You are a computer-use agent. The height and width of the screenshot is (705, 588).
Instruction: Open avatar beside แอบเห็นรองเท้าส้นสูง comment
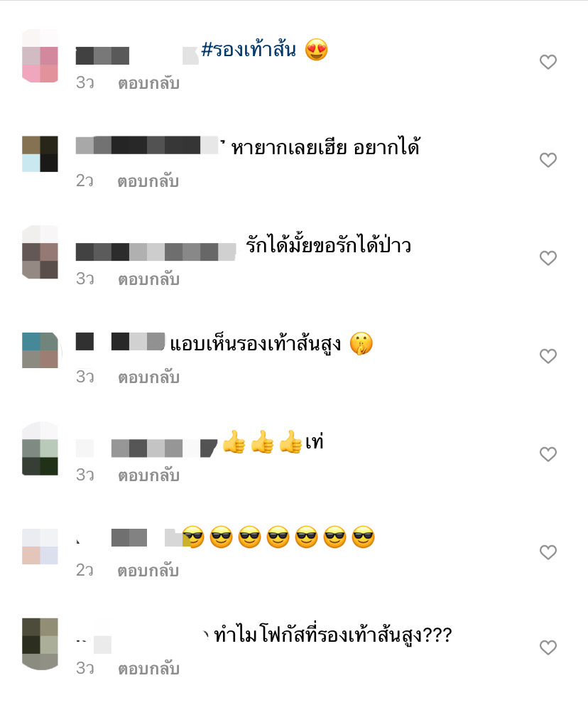[x=40, y=350]
